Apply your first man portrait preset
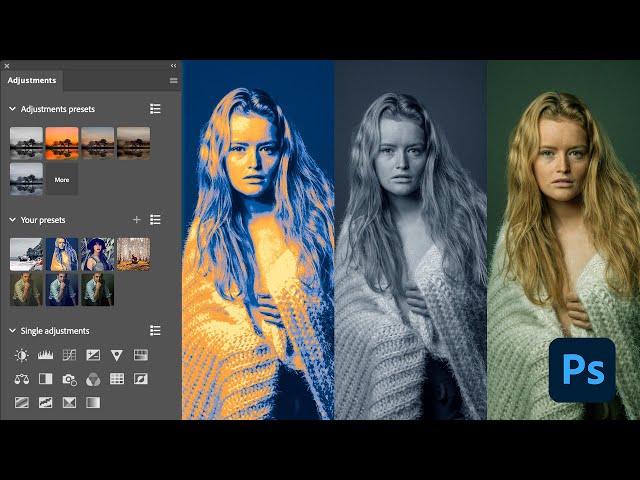Viewport: 640px width, 480px height. [x=26, y=290]
